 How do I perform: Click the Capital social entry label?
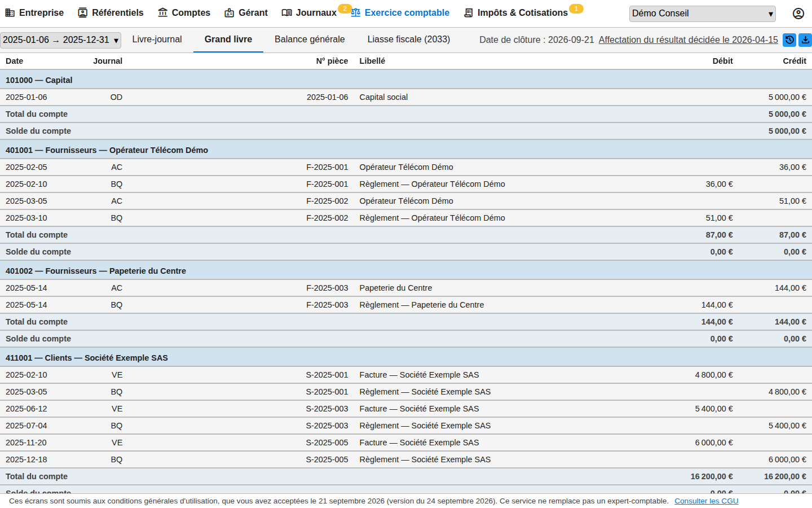[x=383, y=97]
